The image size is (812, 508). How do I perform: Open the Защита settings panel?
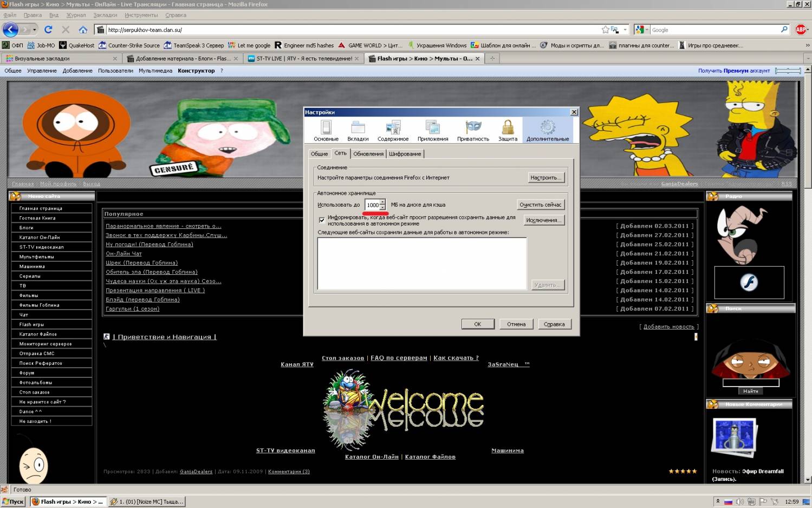pos(508,131)
